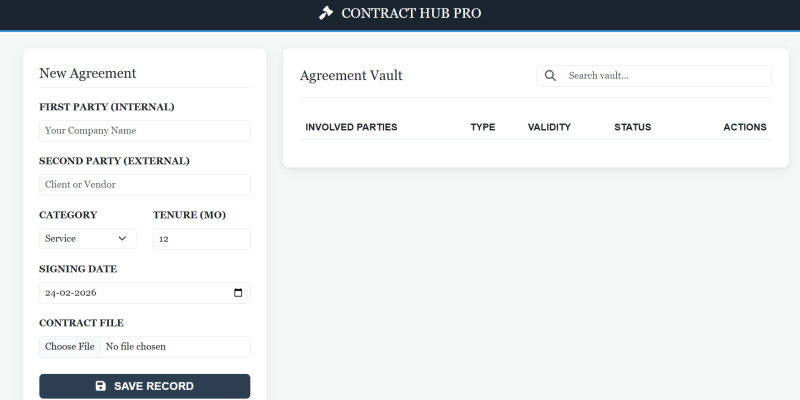Click the floppy disk save icon
Screen dimensions: 800x400
[x=100, y=386]
